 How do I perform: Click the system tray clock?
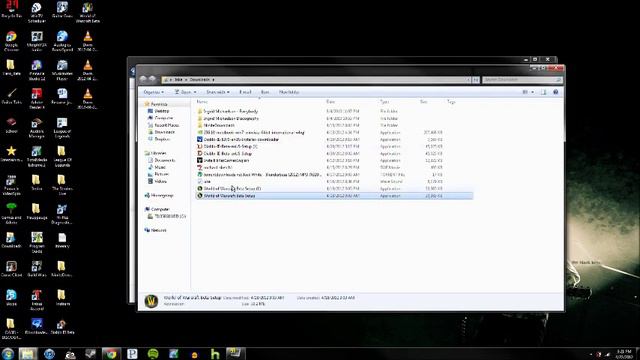click(624, 354)
